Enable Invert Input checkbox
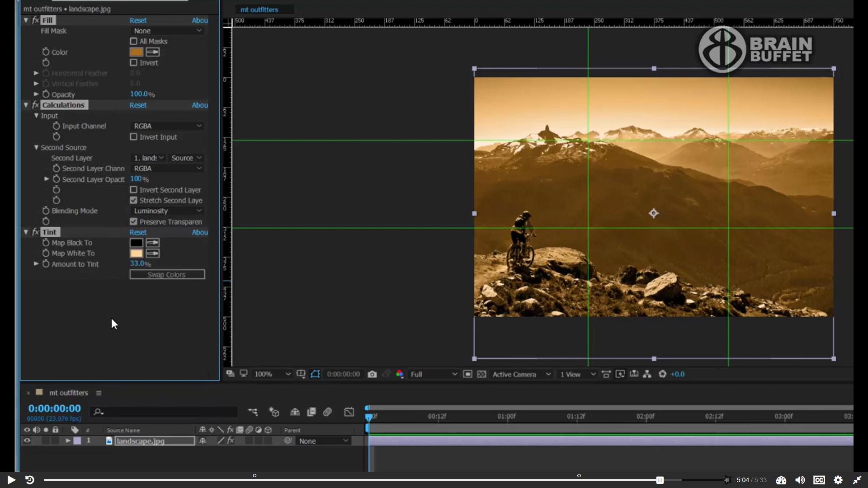Screen dimensions: 868x488 pyautogui.click(x=133, y=137)
